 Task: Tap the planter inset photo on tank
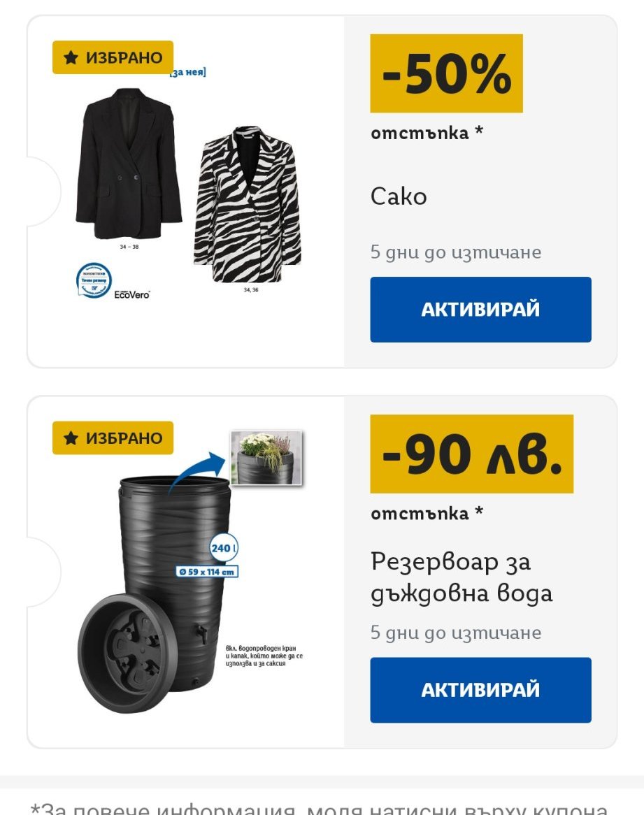pos(266,458)
